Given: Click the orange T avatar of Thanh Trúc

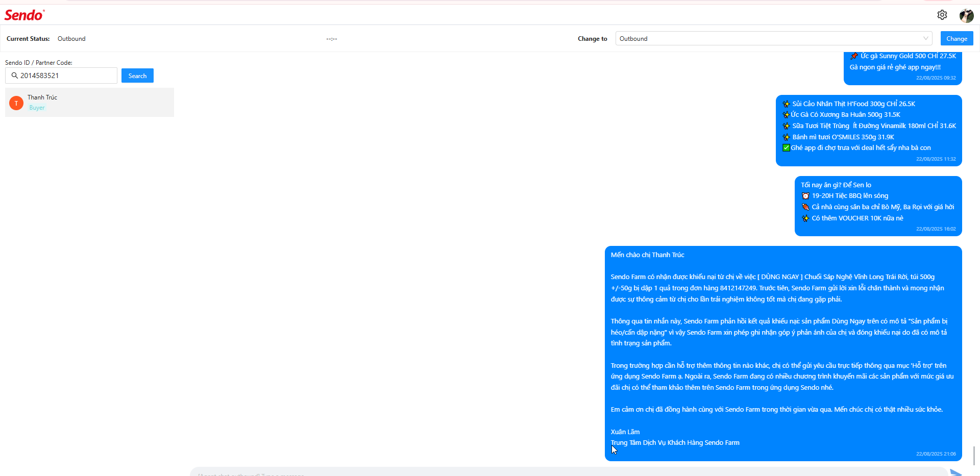Looking at the screenshot, I should [x=16, y=103].
